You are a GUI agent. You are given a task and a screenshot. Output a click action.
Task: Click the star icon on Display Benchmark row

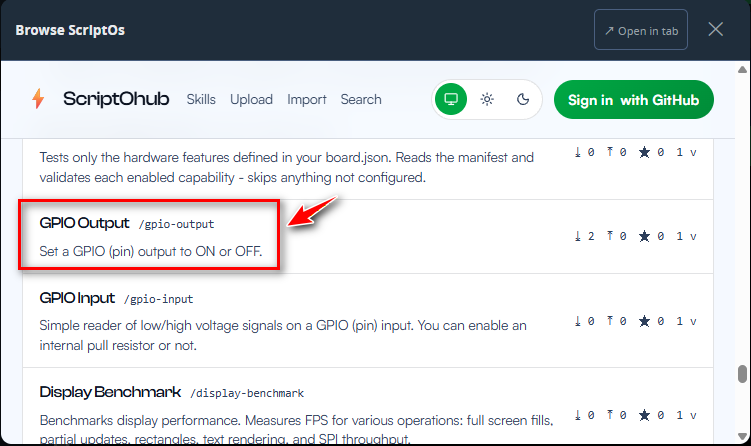[645, 415]
